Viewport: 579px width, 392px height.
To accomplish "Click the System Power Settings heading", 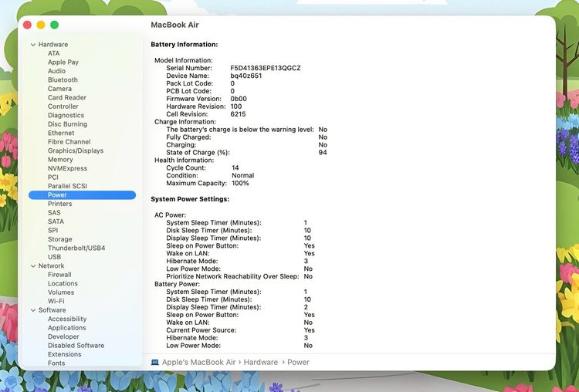I will click(190, 199).
